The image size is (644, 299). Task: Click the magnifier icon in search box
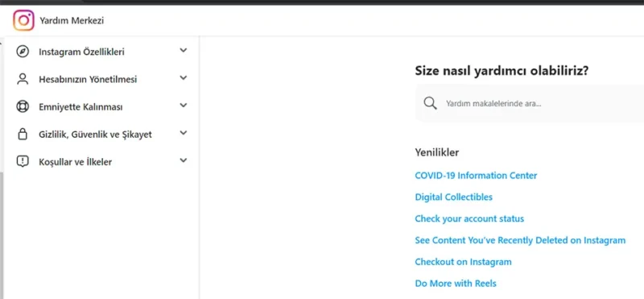point(430,103)
